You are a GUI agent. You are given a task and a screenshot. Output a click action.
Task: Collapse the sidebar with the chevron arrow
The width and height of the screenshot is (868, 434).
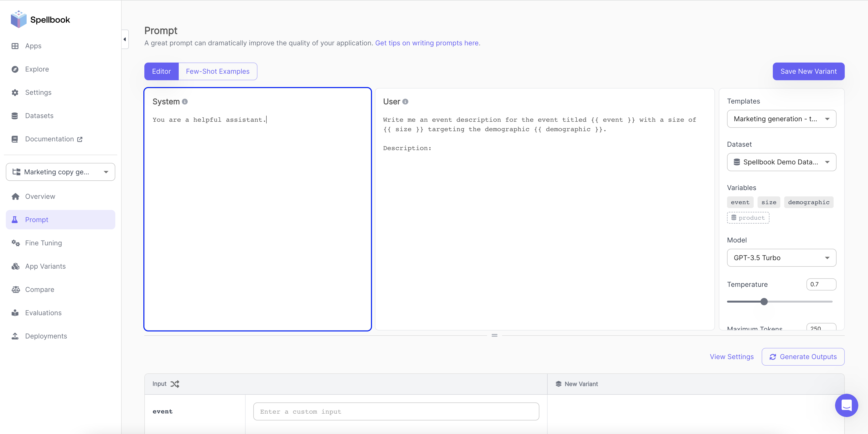coord(125,39)
